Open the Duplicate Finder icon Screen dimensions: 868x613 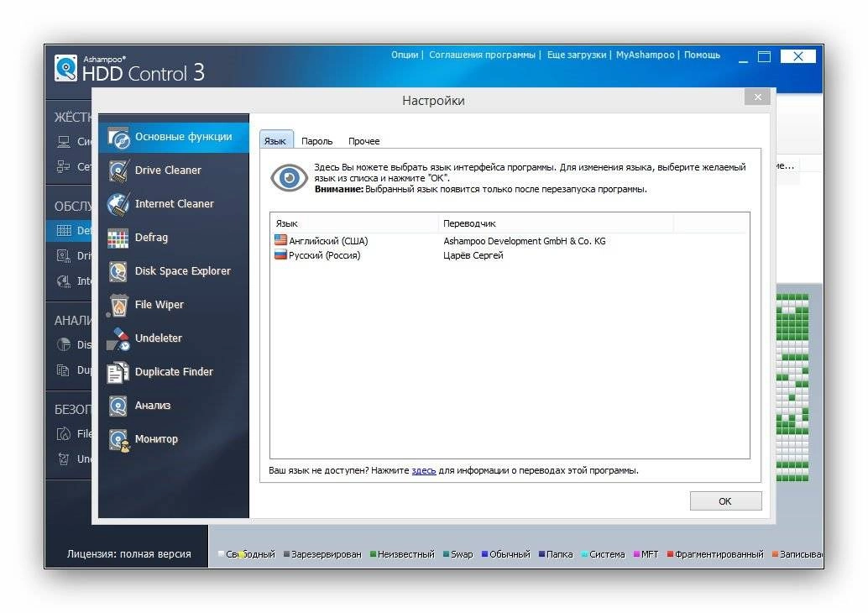point(118,373)
